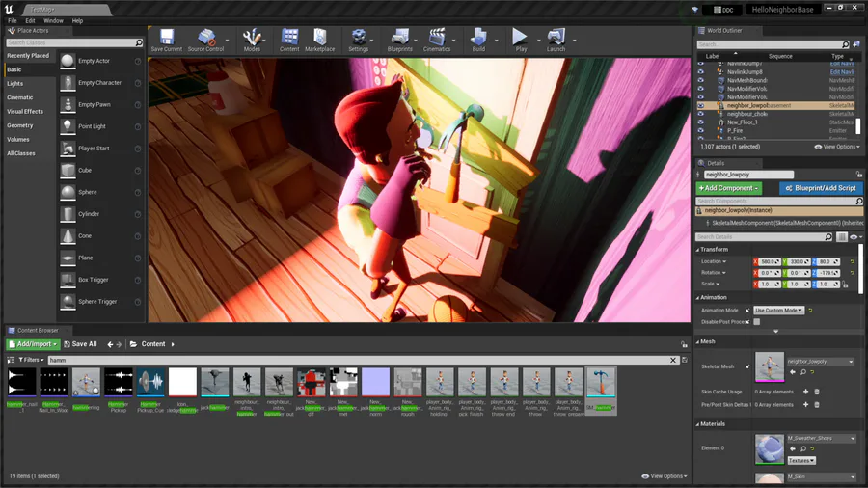
Task: Select the Empty Pawn icon
Action: 68,104
